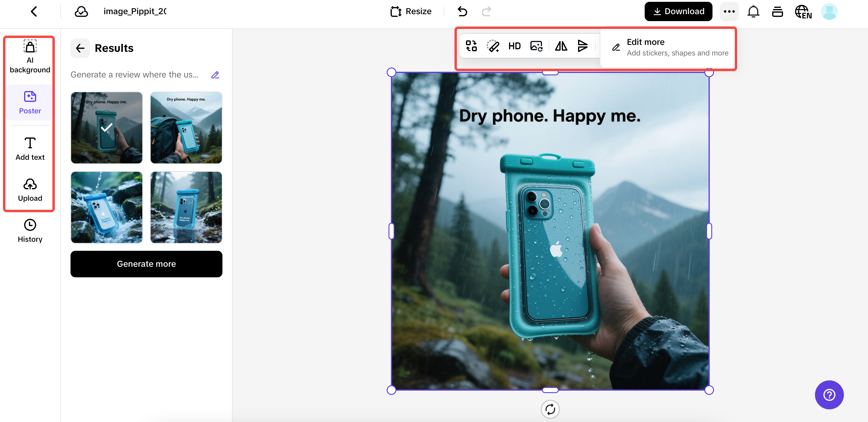Open the Upload panel

[x=30, y=189]
